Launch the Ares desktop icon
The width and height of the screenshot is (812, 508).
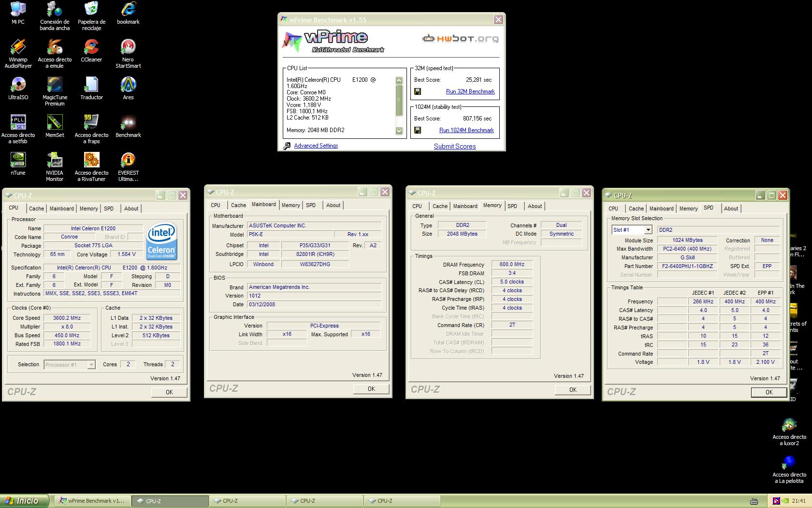tap(128, 89)
